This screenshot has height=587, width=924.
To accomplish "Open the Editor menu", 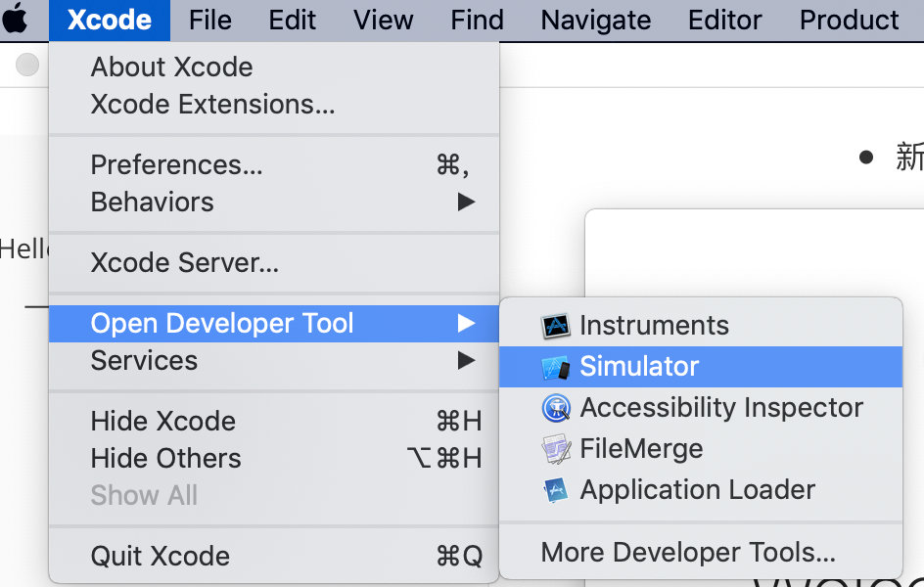I will click(x=724, y=20).
